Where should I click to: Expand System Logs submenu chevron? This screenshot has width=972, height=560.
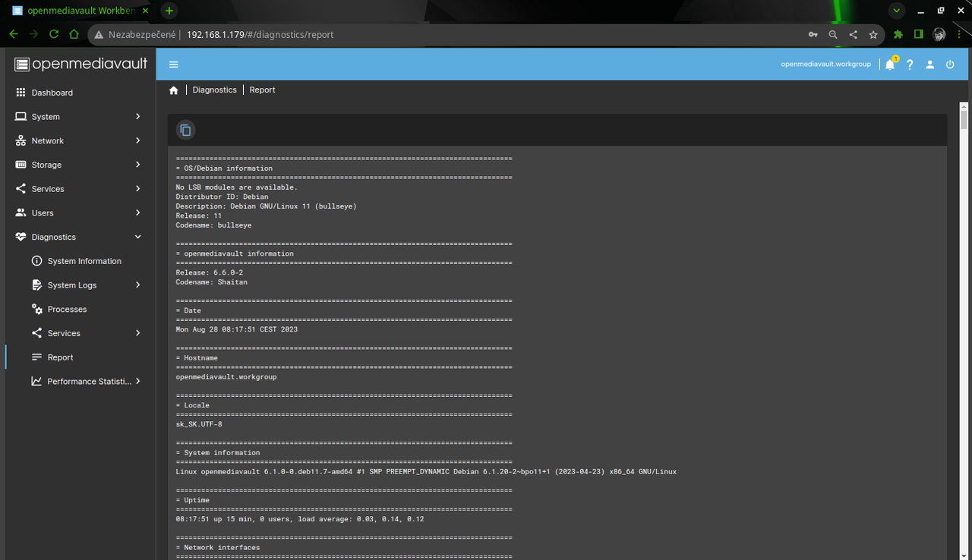pos(137,285)
